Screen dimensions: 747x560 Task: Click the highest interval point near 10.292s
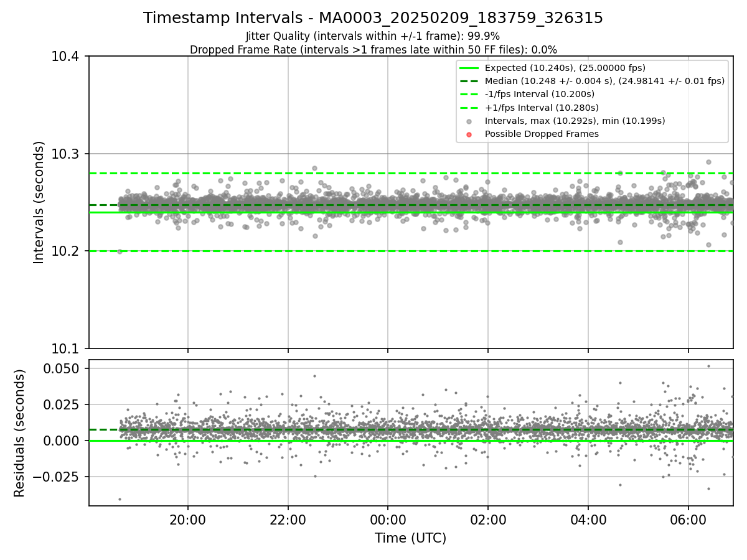[x=708, y=162]
